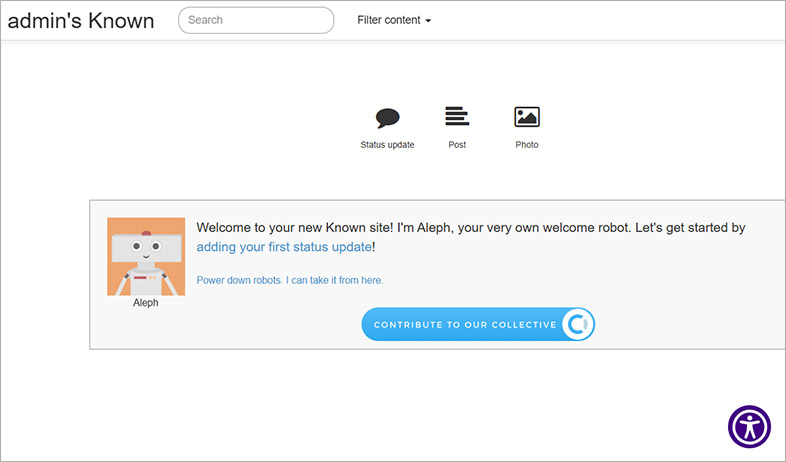This screenshot has width=786, height=462.
Task: Click the Photo label text
Action: [x=527, y=145]
